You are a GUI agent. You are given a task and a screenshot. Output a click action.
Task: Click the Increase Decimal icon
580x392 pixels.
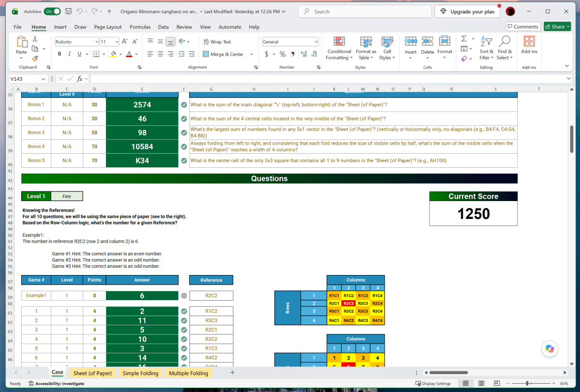point(304,54)
